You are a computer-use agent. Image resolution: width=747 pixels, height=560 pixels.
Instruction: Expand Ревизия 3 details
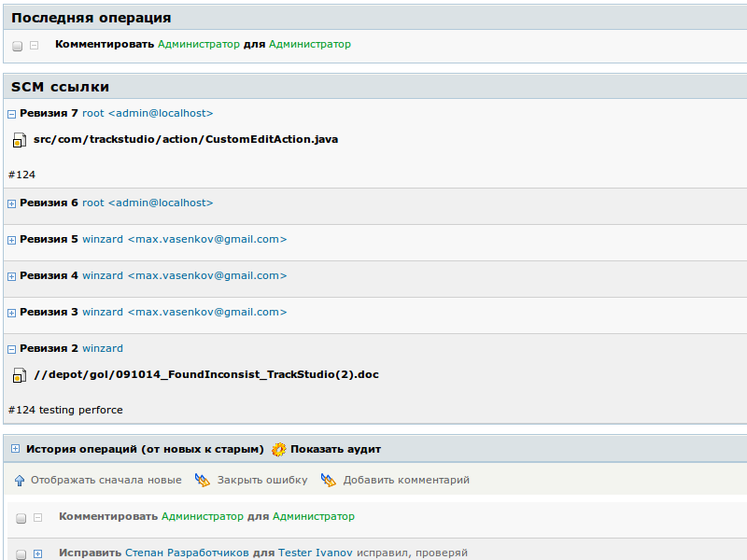(x=11, y=313)
